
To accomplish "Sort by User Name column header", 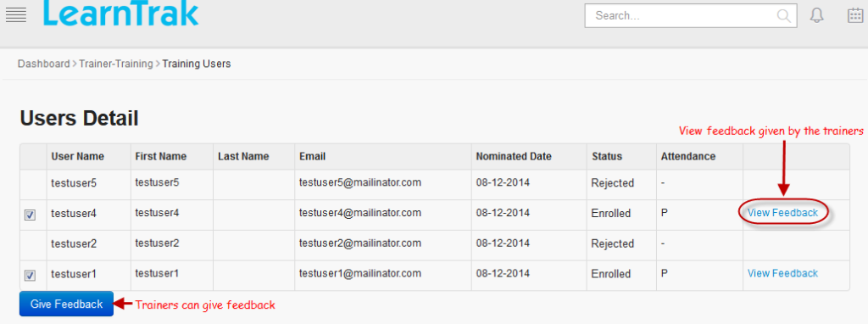I will coord(77,156).
